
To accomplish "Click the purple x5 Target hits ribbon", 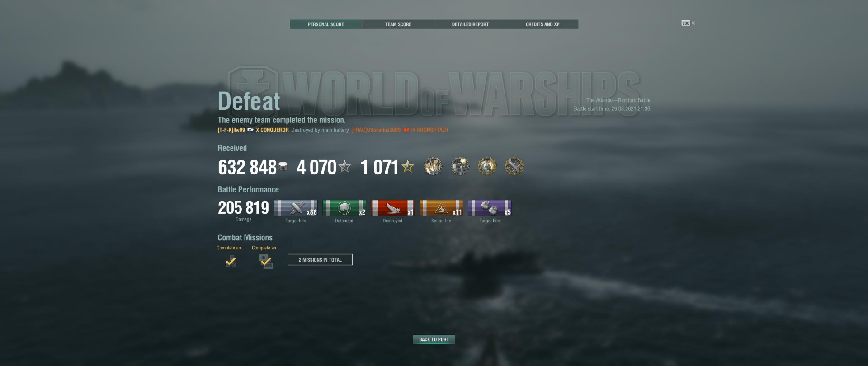I will [490, 208].
